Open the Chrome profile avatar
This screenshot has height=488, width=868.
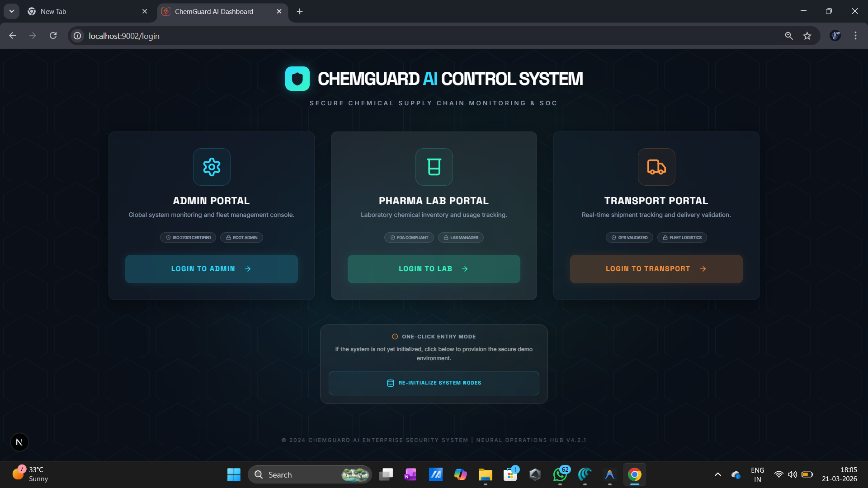(835, 36)
